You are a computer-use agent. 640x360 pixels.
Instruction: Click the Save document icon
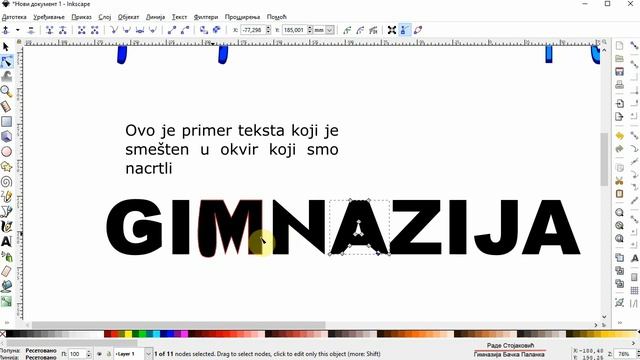pos(620,71)
